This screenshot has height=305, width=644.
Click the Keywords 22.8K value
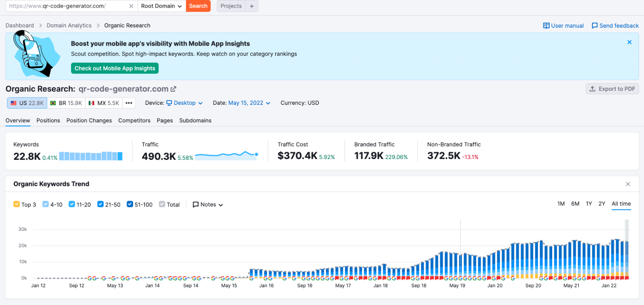click(27, 156)
